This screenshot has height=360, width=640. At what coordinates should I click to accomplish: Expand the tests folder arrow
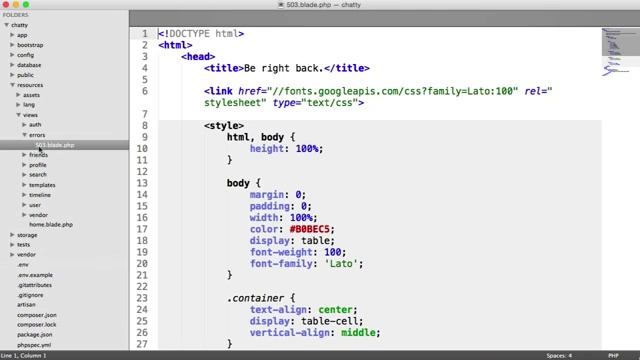coord(12,244)
